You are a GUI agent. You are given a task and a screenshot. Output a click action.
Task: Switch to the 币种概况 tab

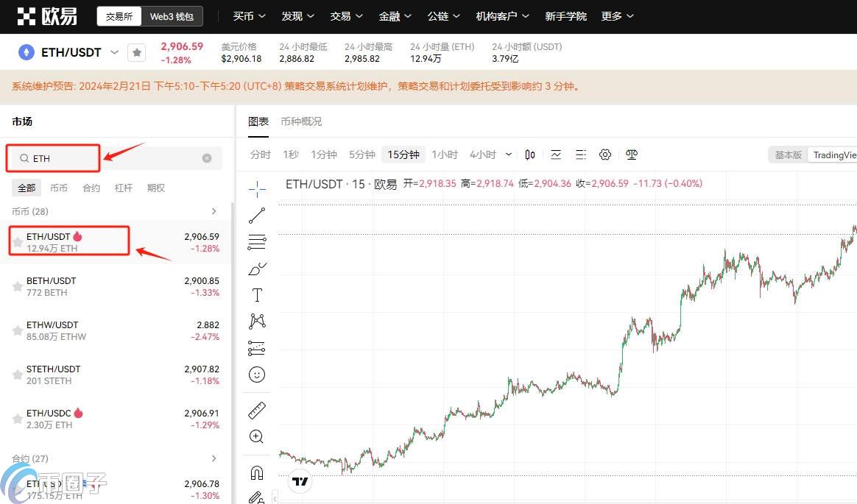[301, 121]
